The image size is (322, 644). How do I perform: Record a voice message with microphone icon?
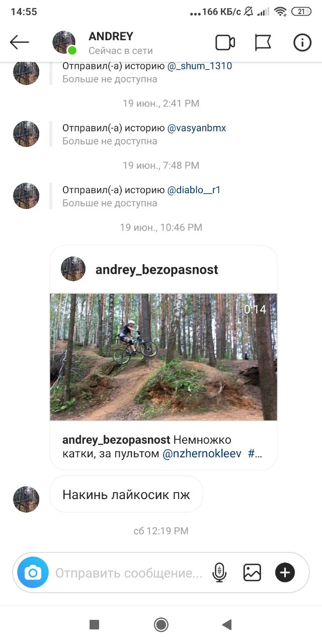tap(219, 573)
